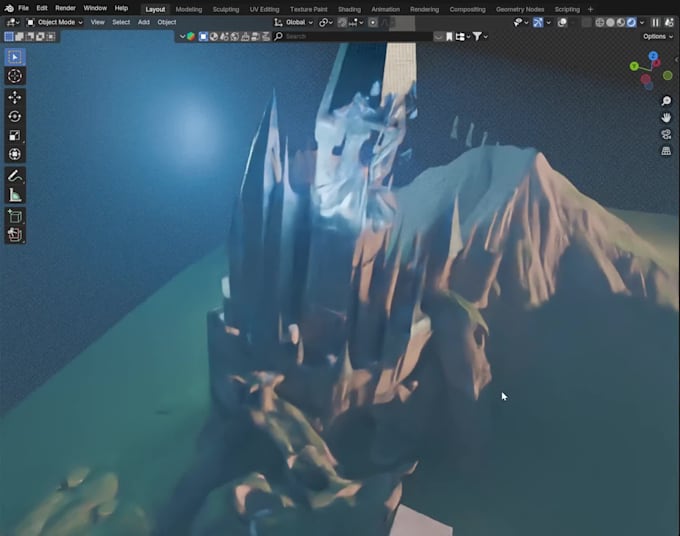Click the blue Z axis gizmo ball
Image resolution: width=680 pixels, height=536 pixels.
(x=653, y=56)
